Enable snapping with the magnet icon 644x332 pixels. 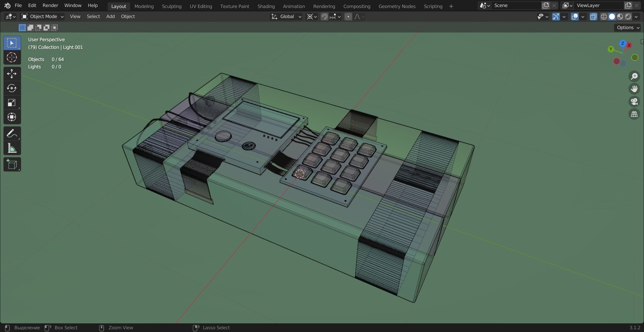pyautogui.click(x=324, y=16)
